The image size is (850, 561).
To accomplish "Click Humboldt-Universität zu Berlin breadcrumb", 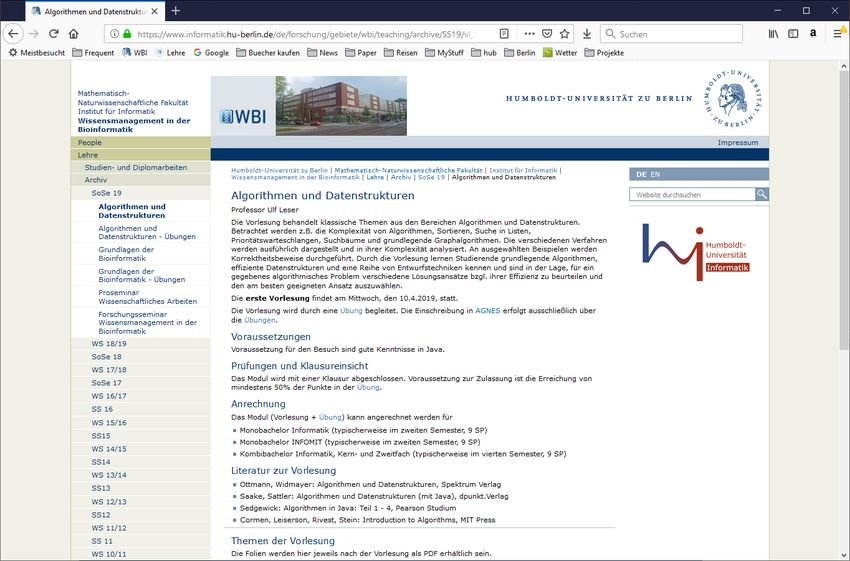I will 279,170.
